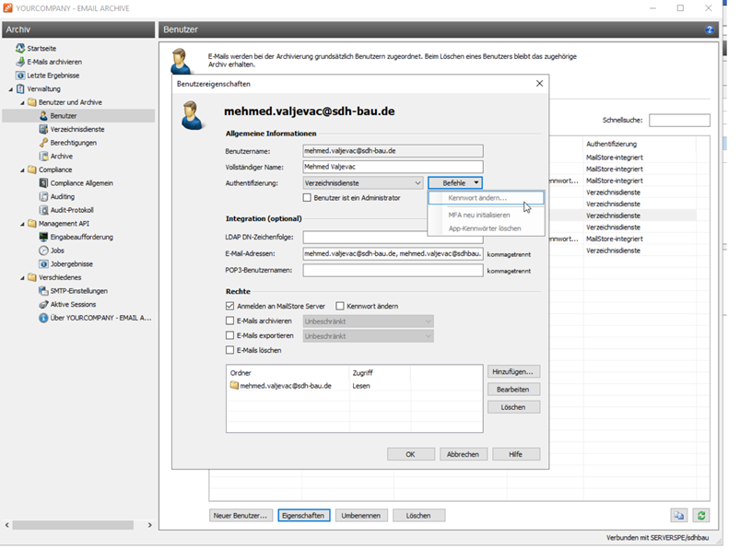Click the blue help icon in Benutzer header
Image resolution: width=740 pixels, height=560 pixels.
(709, 30)
